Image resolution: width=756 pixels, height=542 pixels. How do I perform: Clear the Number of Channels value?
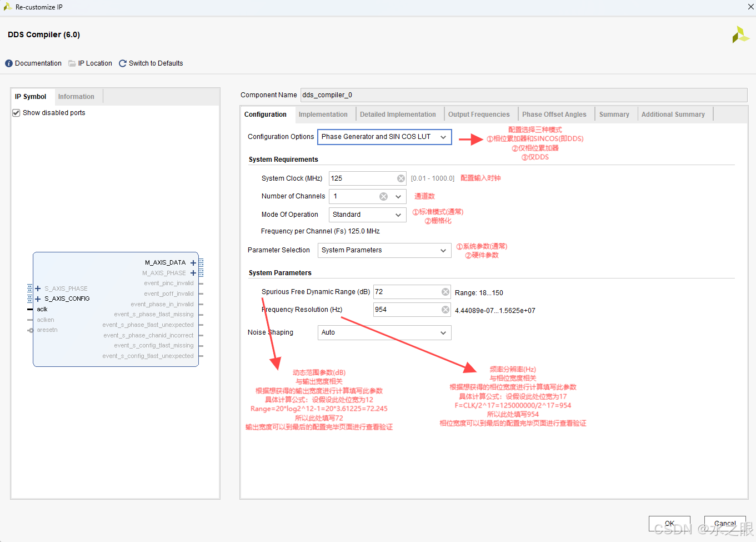pyautogui.click(x=383, y=196)
